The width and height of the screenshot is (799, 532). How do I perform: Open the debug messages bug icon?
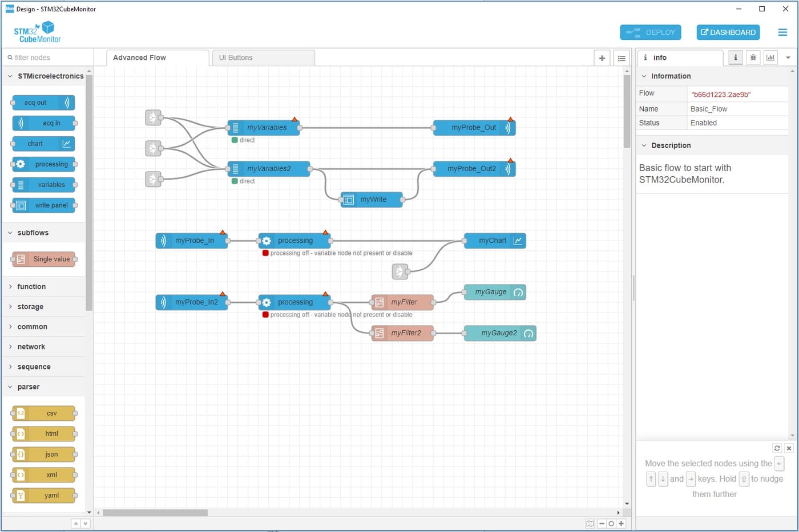pos(753,58)
